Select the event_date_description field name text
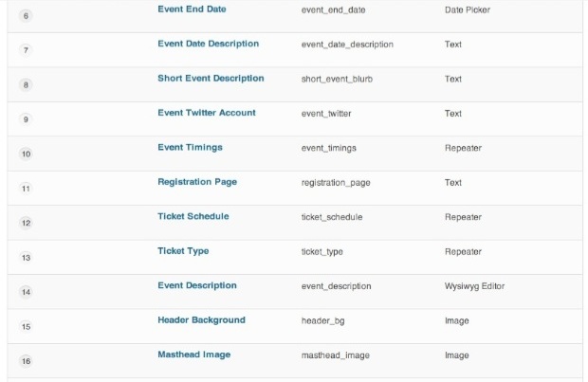The image size is (588, 382). click(x=347, y=45)
